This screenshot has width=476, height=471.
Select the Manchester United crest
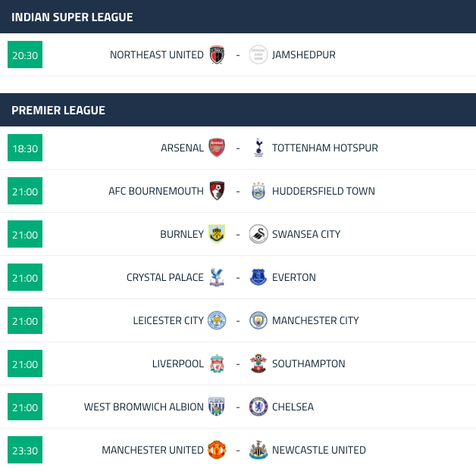click(217, 450)
